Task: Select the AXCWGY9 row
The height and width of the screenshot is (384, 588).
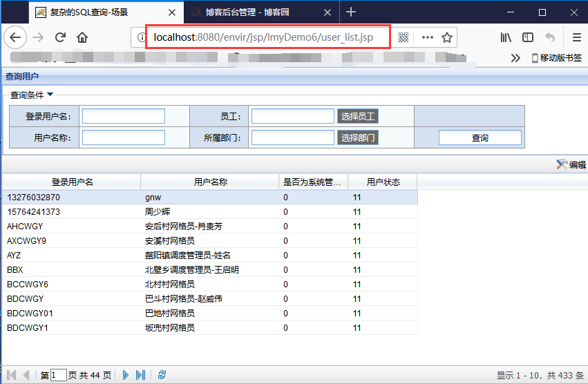Action: tap(210, 241)
